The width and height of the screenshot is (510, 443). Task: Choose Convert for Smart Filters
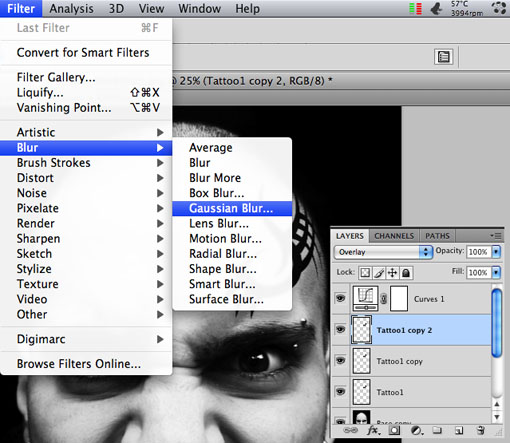86,53
